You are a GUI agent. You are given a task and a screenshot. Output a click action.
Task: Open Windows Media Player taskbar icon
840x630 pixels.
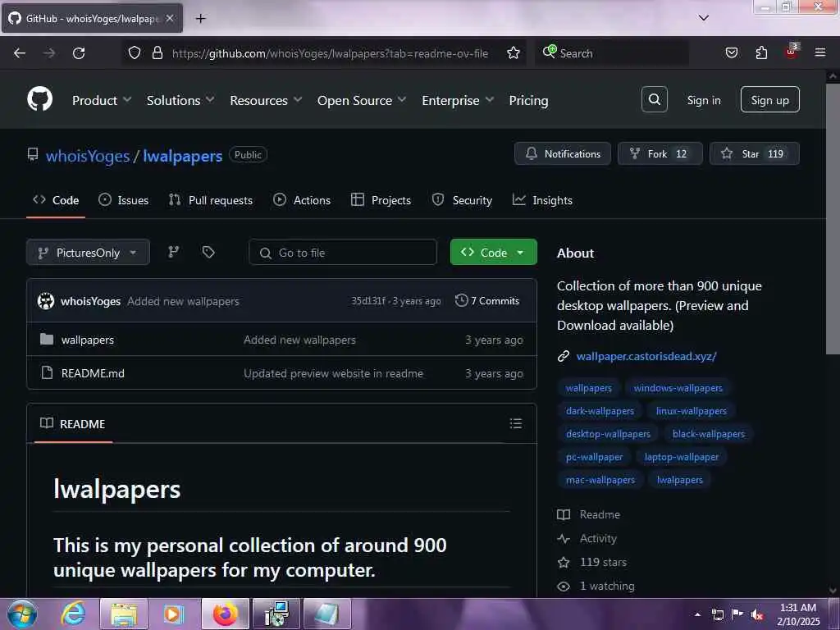pos(173,614)
